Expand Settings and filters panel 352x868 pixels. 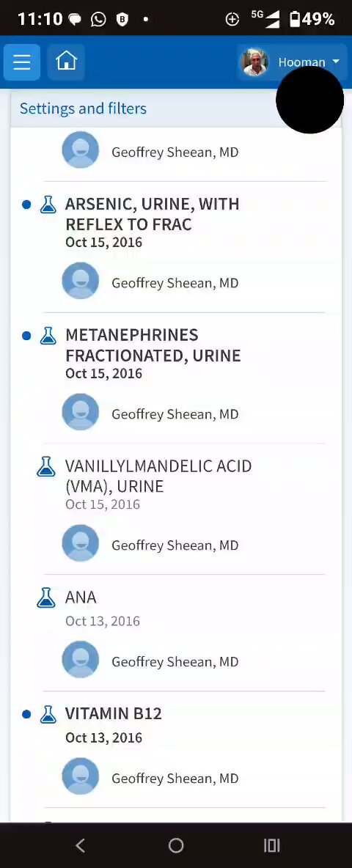click(x=83, y=108)
